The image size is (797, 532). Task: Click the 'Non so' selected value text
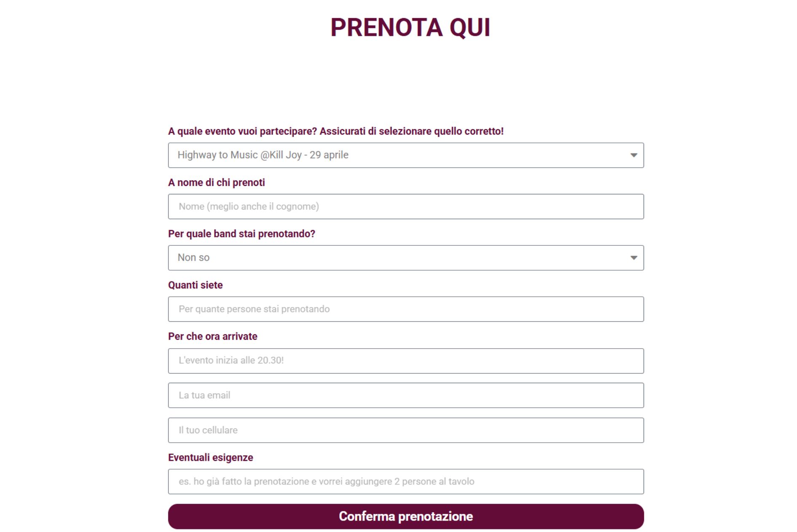(193, 258)
